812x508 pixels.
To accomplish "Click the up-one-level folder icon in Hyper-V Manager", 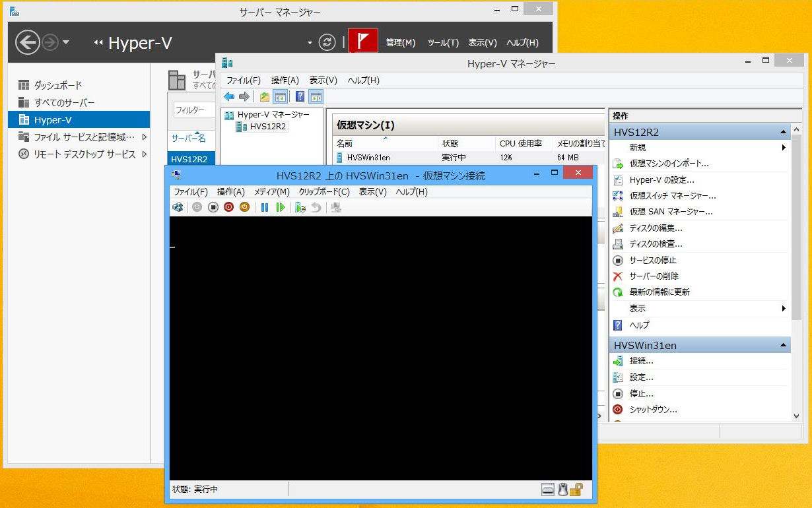I will point(265,96).
